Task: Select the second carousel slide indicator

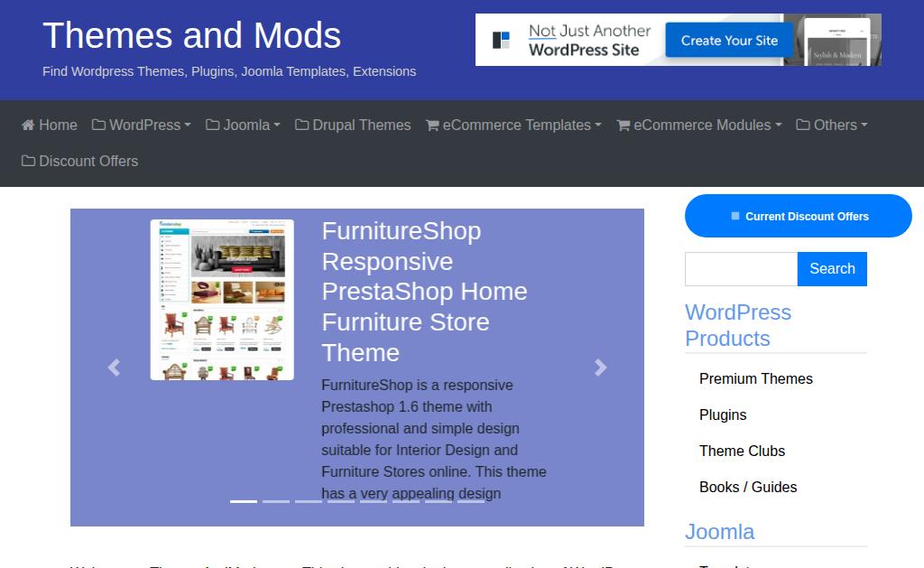Action: pyautogui.click(x=276, y=501)
